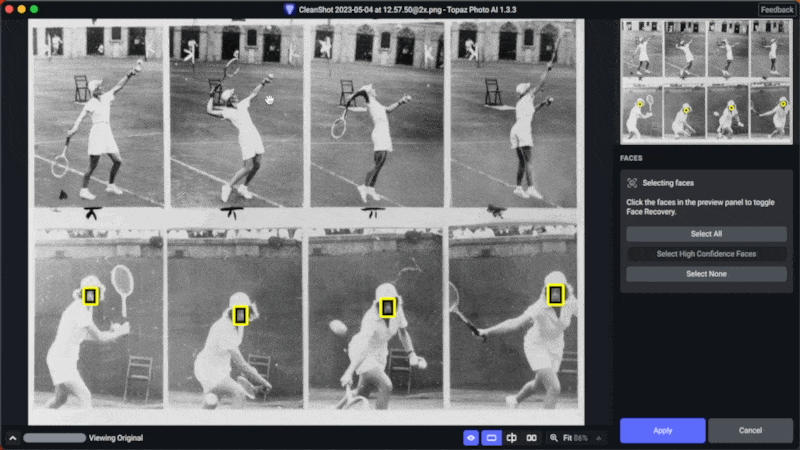Click the zoom magnifier icon

(x=554, y=438)
